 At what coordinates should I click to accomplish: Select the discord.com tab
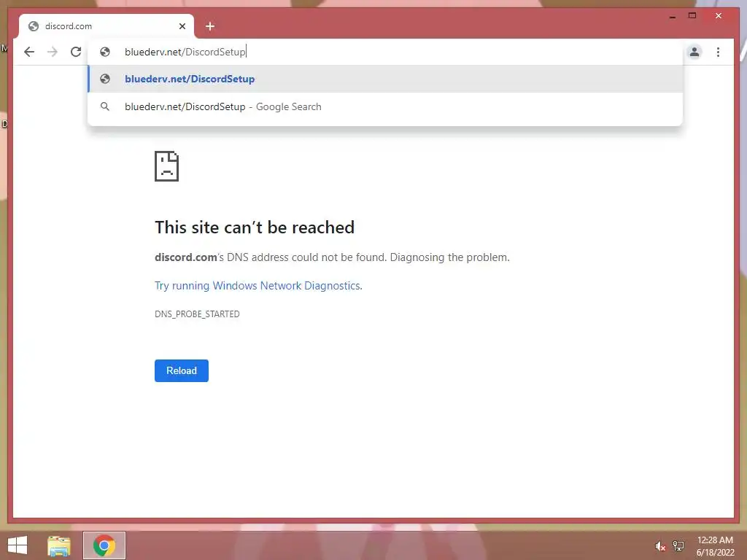point(107,26)
